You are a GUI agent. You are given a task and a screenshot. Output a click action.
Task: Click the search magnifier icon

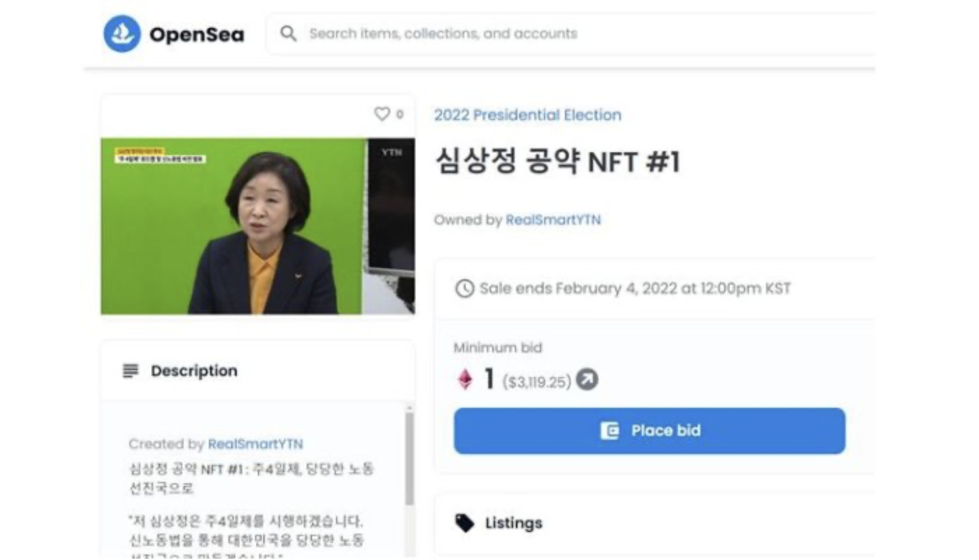pos(288,33)
